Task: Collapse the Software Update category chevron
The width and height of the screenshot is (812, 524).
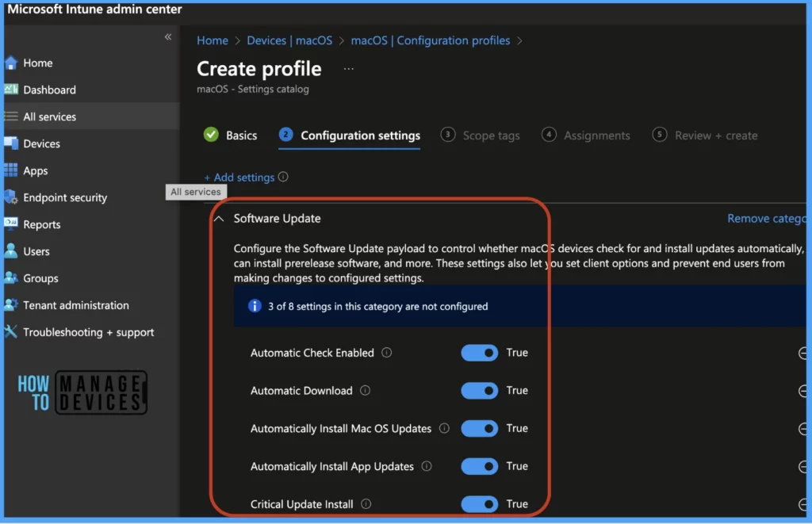Action: 219,219
